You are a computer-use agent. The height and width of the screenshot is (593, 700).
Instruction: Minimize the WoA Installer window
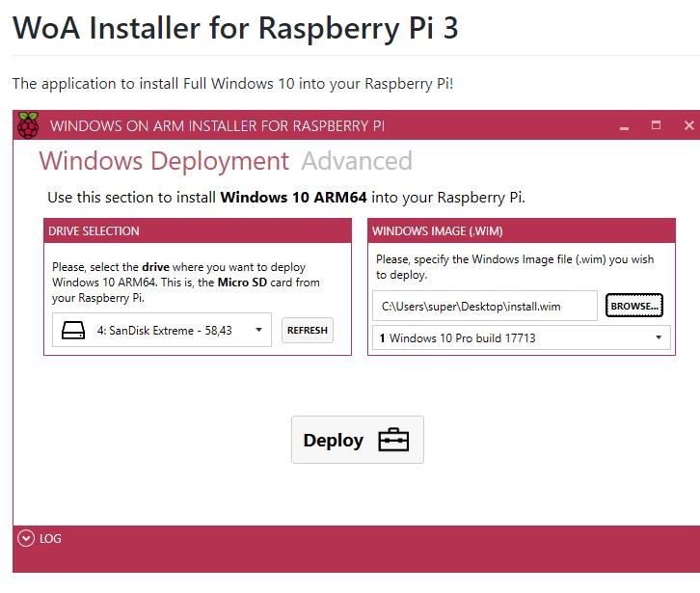(x=624, y=126)
